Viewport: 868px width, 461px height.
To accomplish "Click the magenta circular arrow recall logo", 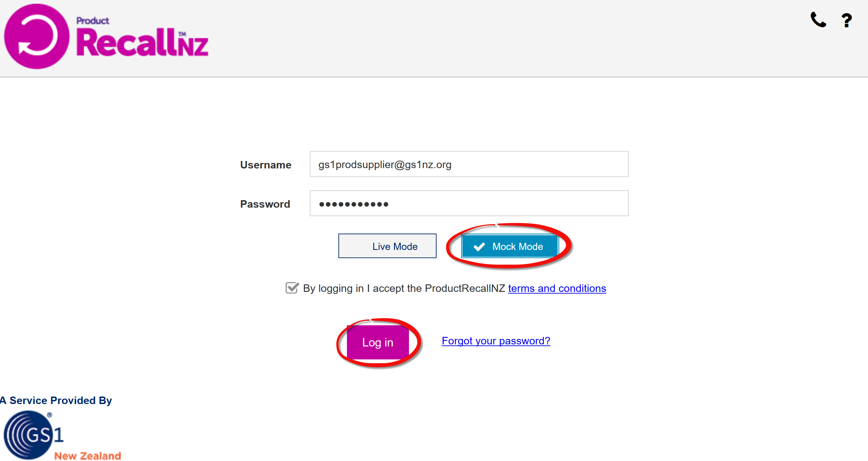I will click(x=37, y=36).
